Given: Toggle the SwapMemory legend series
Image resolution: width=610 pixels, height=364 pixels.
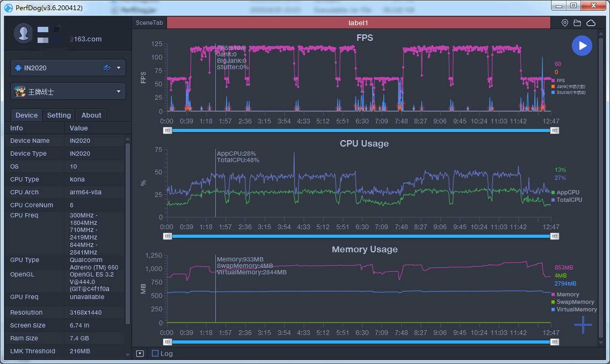Looking at the screenshot, I should tap(572, 302).
